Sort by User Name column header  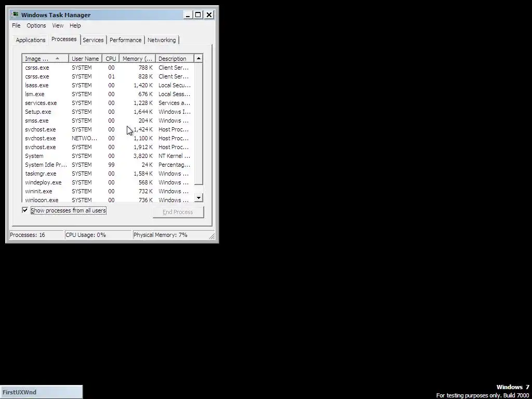85,59
